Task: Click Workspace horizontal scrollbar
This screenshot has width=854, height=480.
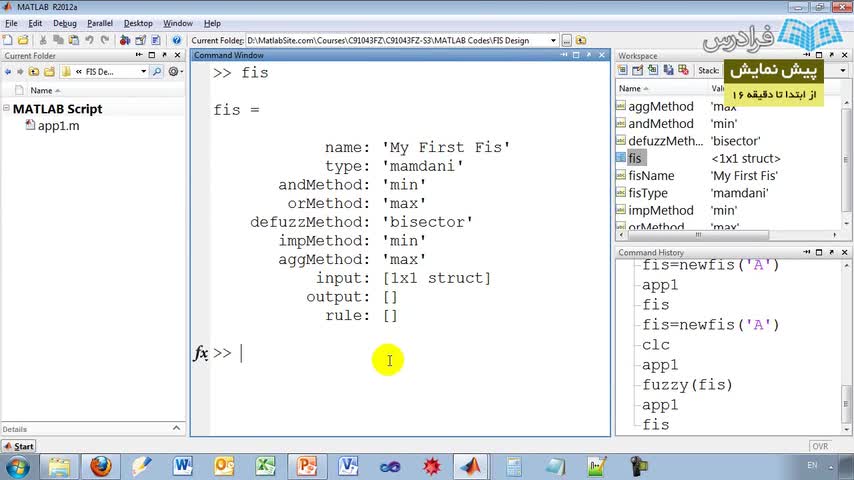Action: pyautogui.click(x=698, y=235)
